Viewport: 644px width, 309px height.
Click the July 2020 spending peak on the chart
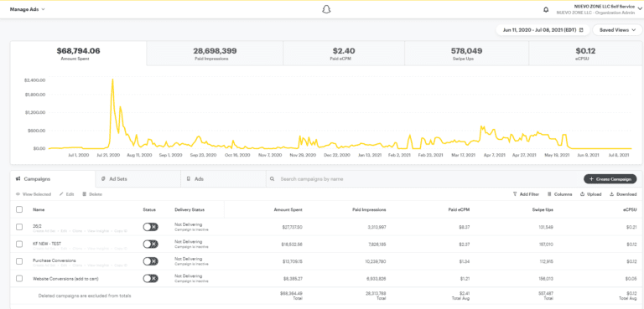tap(112, 80)
